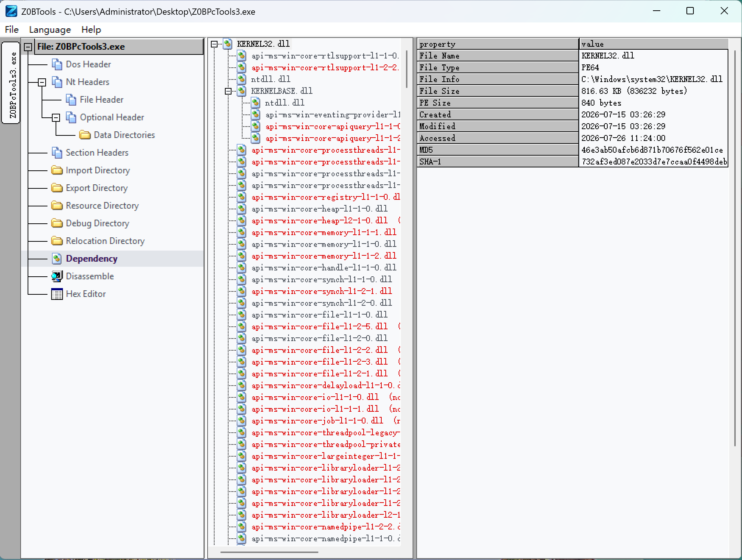This screenshot has height=560, width=742.
Task: Click the Data Directories folder icon
Action: coord(85,135)
